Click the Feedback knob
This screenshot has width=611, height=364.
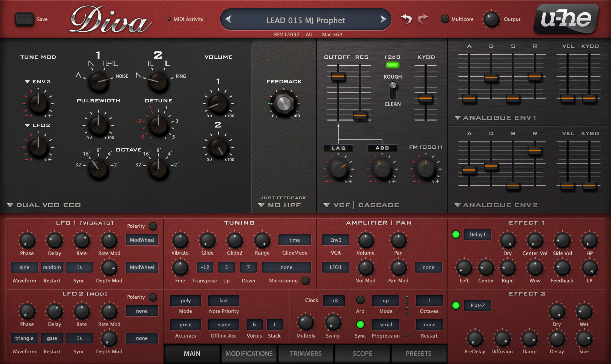pos(284,104)
